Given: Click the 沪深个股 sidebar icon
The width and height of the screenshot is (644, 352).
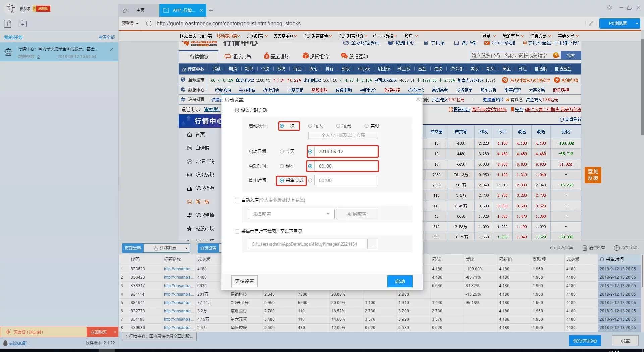Looking at the screenshot, I should pos(190,161).
